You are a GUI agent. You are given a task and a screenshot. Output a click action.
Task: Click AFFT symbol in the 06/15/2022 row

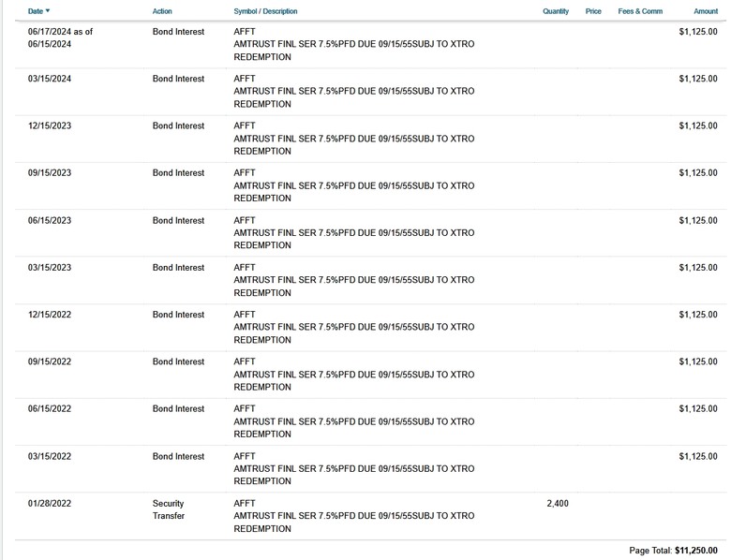(245, 408)
